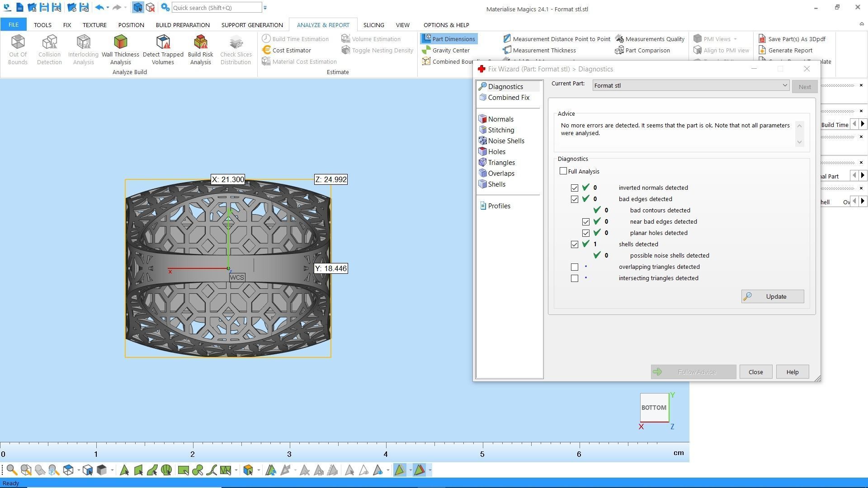Image resolution: width=868 pixels, height=488 pixels.
Task: Collapse the ribbon with top-right chevron
Action: [x=861, y=24]
